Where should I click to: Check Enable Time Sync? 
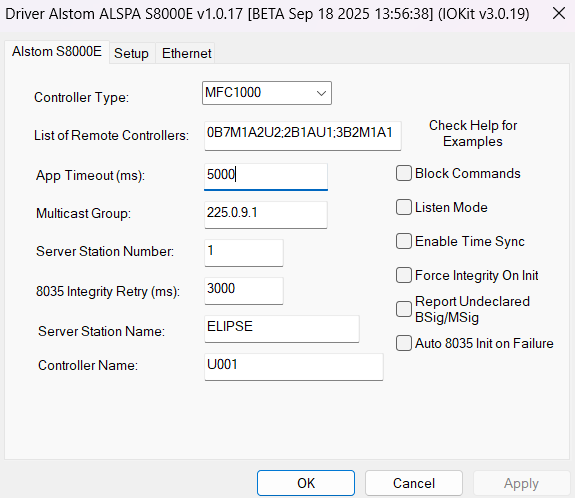[404, 241]
